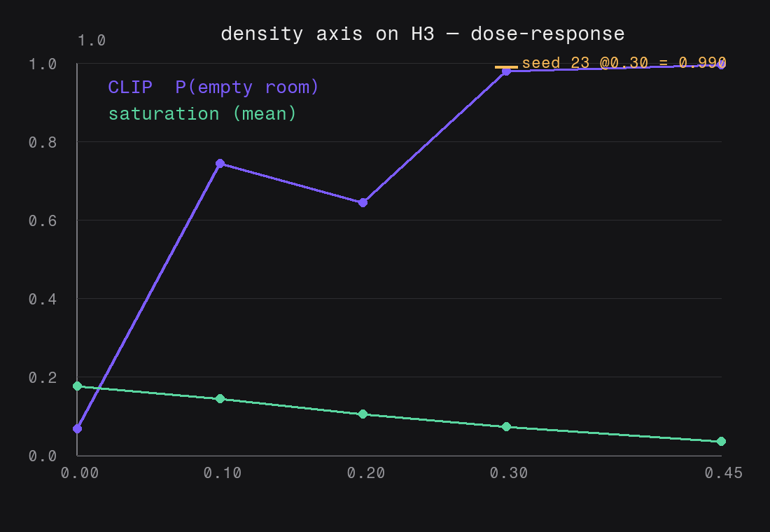Click the x-axis tick label 0.20
770x532 pixels.
[366, 473]
